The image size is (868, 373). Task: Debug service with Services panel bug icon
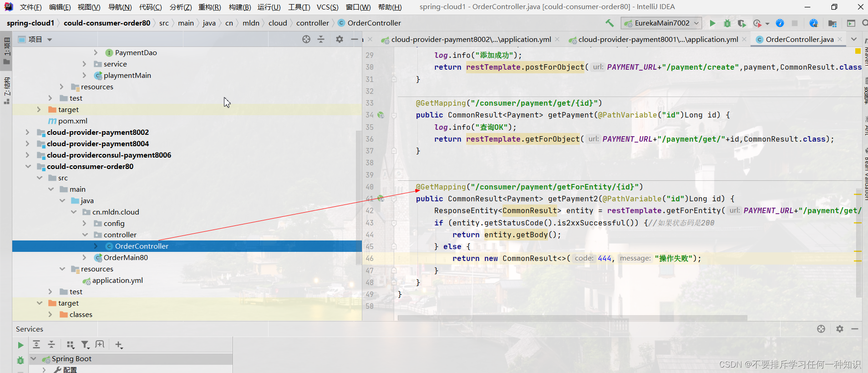(20, 360)
